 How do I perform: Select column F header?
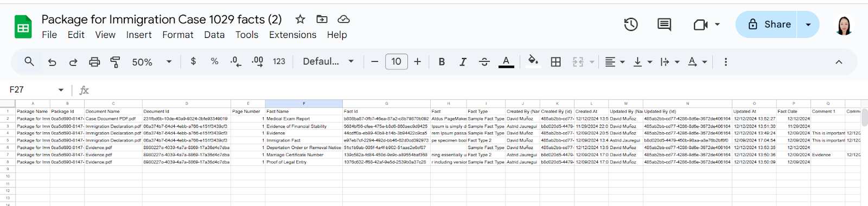point(304,103)
